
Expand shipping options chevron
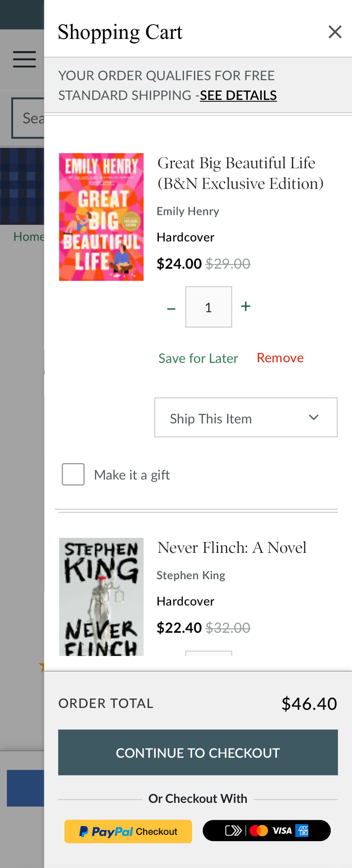pyautogui.click(x=313, y=417)
